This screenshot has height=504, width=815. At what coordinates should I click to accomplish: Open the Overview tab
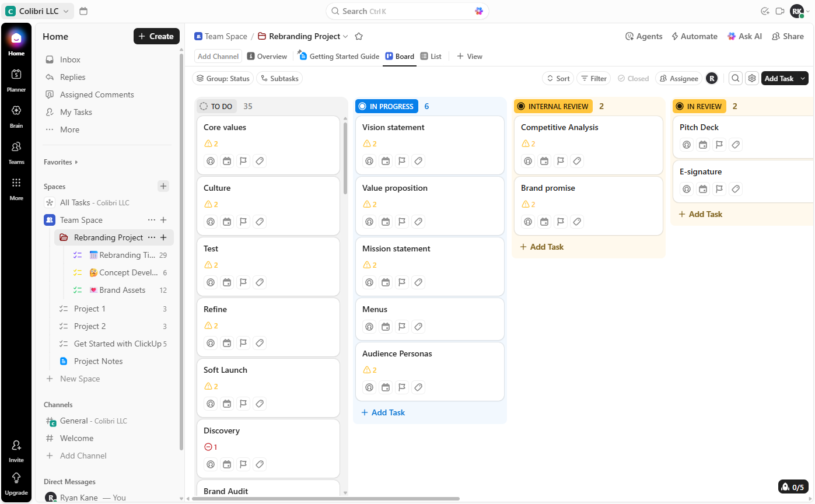[x=267, y=56]
